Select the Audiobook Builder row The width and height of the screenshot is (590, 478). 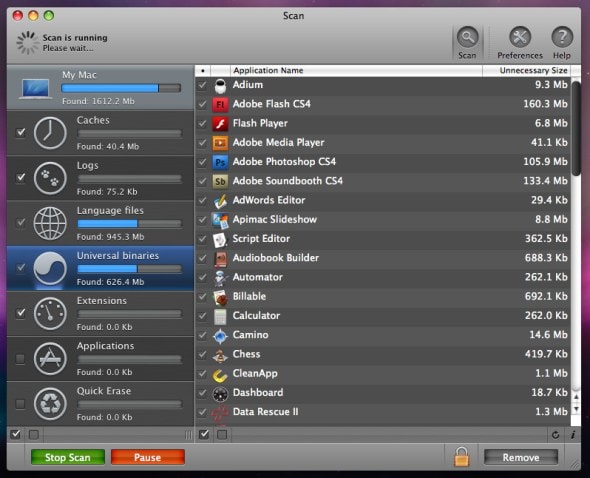pos(383,258)
